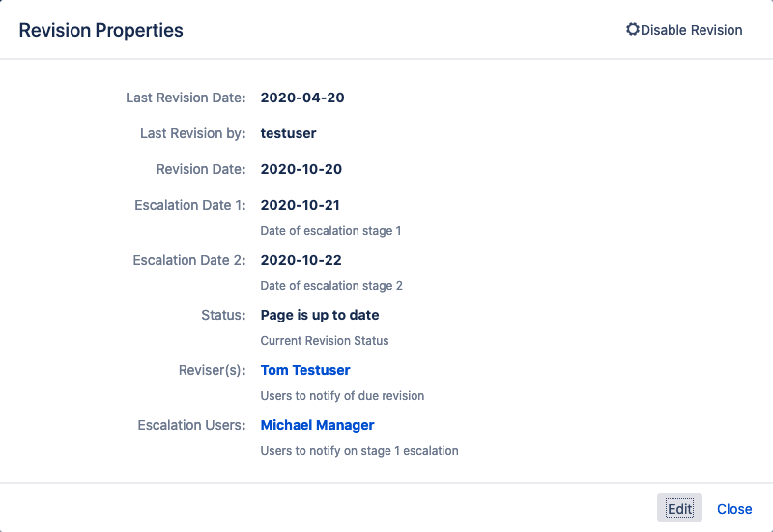Screen dimensions: 773x532
Task: Click the Current Revision Status description
Action: pos(325,341)
